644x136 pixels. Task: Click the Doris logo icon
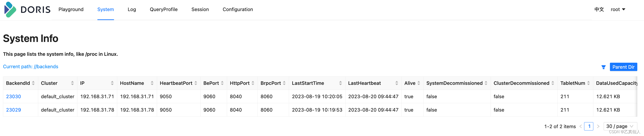click(x=10, y=9)
